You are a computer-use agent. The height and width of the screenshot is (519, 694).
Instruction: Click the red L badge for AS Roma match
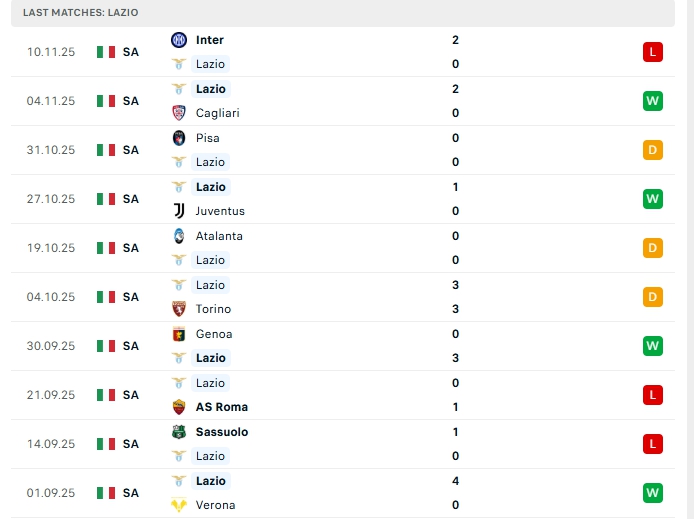(x=653, y=395)
